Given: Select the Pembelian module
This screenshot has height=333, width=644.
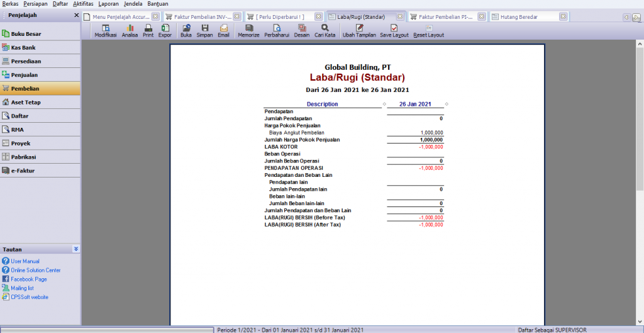Looking at the screenshot, I should (x=40, y=88).
